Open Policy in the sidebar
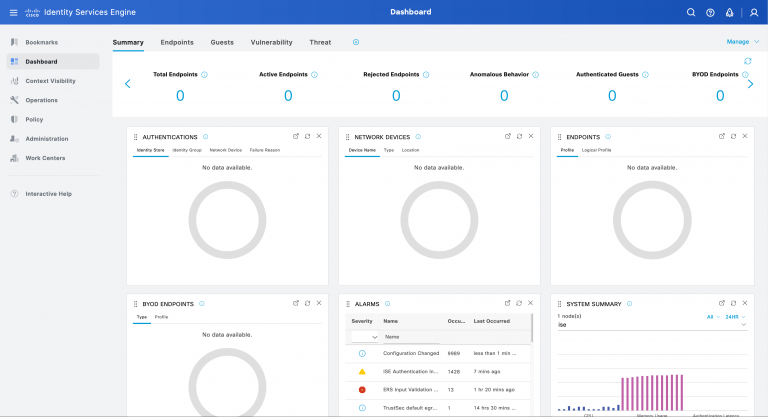Screen dimensions: 768x417 (53, 119)
